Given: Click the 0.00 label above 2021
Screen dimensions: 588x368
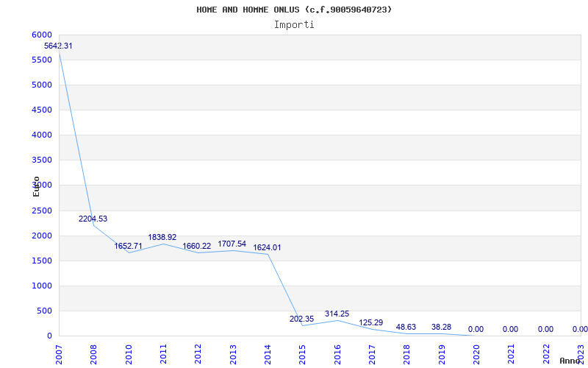Looking at the screenshot, I should click(x=510, y=329).
